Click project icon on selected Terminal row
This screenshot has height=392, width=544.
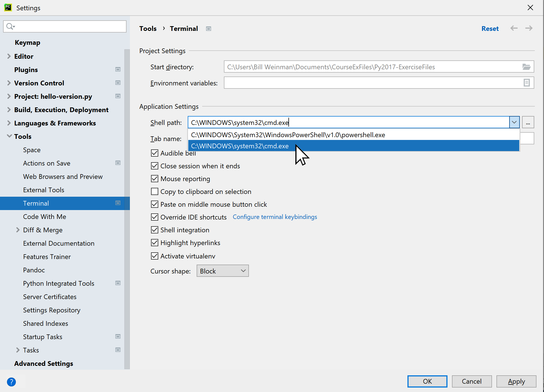pyautogui.click(x=118, y=203)
